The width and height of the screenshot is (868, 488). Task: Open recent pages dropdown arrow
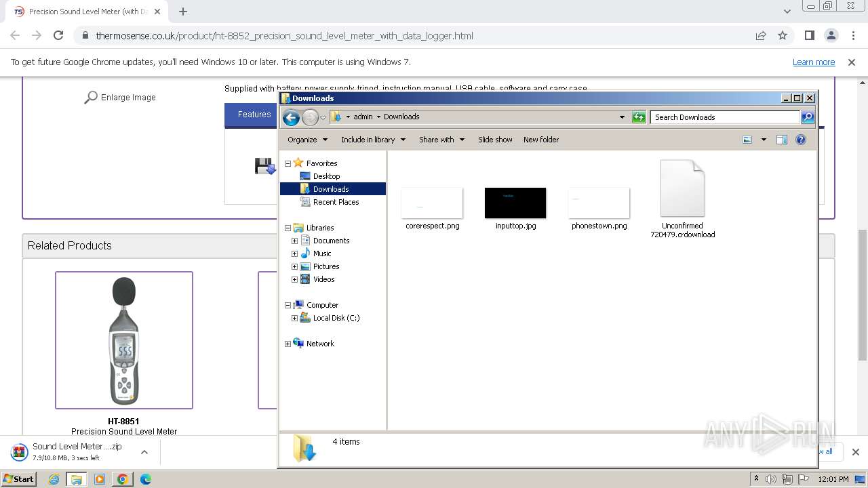323,117
